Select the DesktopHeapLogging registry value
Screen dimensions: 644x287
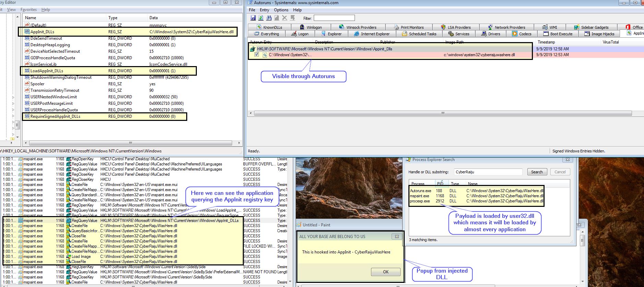(50, 45)
